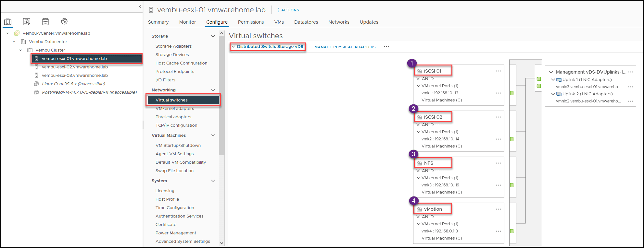Open the Networking inventory icon
Image resolution: width=644 pixels, height=248 pixels.
64,22
